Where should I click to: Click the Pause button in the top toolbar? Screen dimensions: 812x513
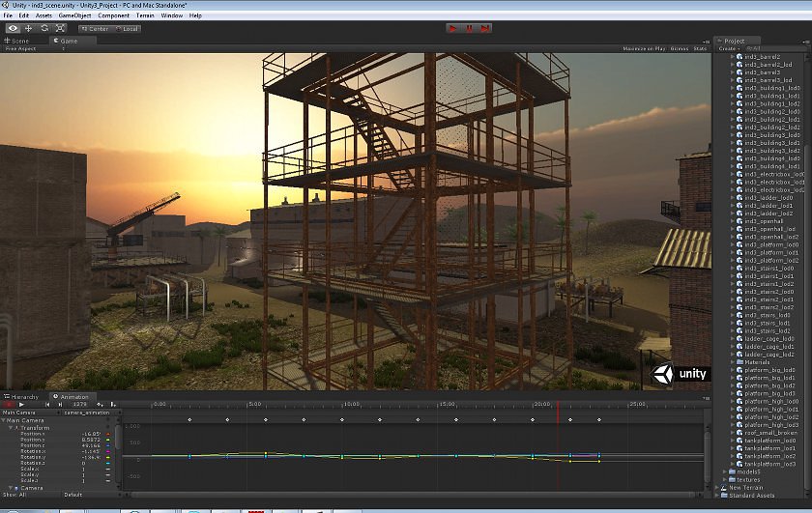(469, 28)
